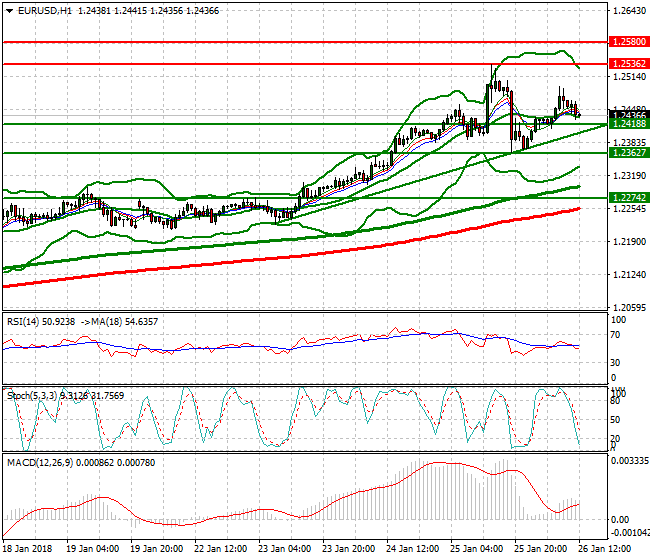Click the current price label 1.24366
The image size is (650, 560).
click(629, 114)
